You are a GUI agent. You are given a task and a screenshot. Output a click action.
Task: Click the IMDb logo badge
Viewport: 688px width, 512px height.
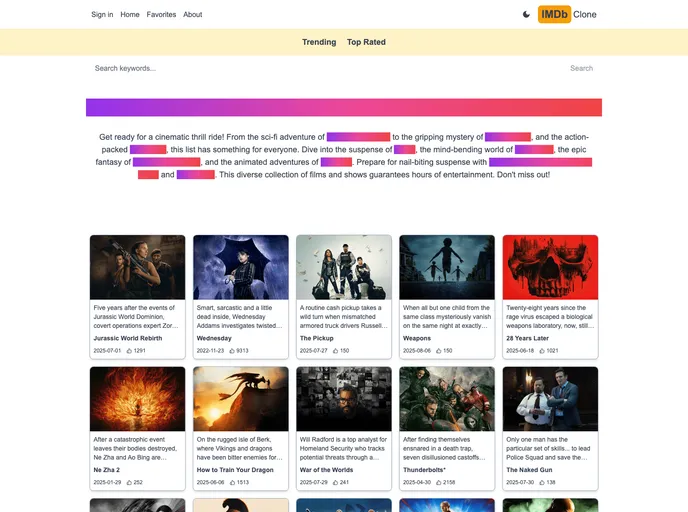point(554,14)
